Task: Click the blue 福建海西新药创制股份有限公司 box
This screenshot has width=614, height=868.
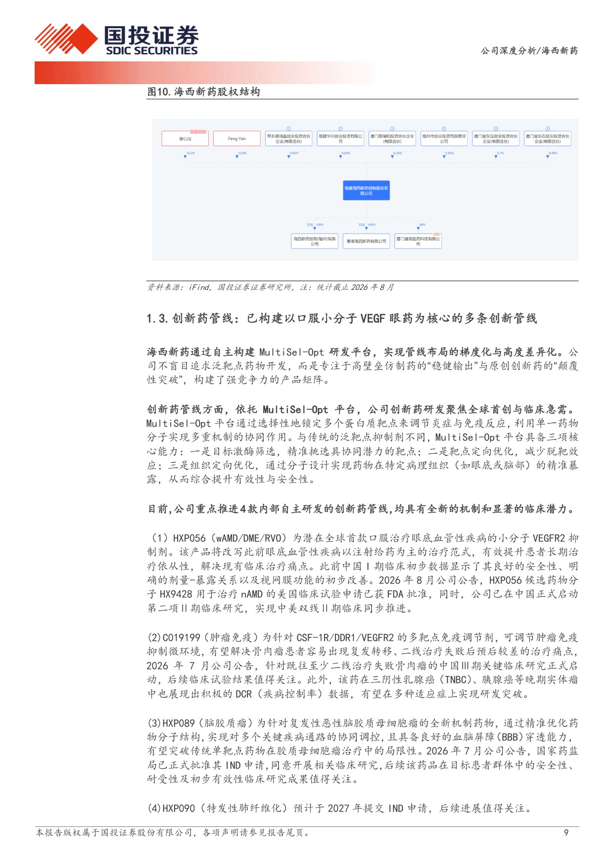Action: [x=367, y=191]
